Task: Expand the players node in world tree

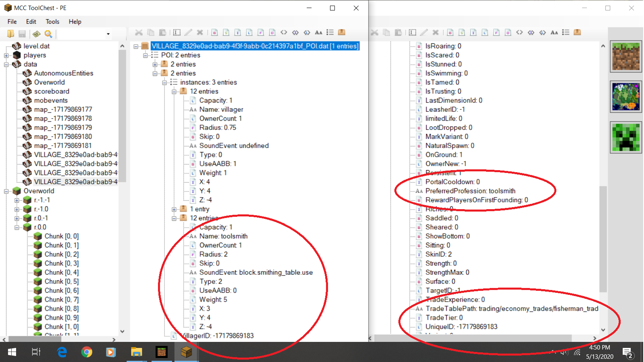Action: tap(6, 56)
